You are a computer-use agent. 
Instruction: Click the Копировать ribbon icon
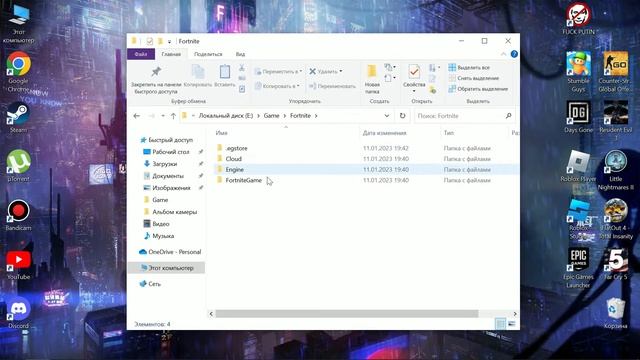198,72
